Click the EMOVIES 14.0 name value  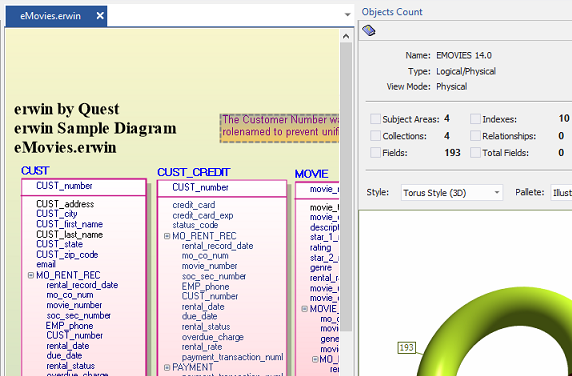(464, 55)
